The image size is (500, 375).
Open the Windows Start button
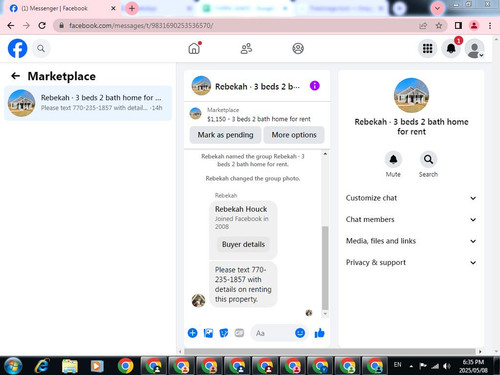click(13, 366)
